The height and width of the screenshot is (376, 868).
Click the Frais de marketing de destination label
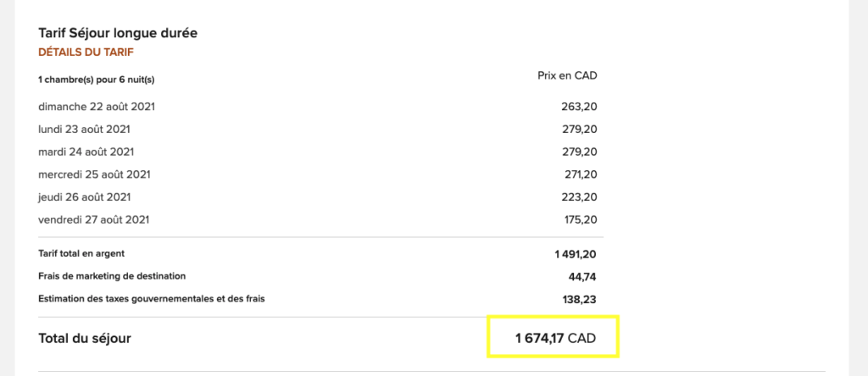[112, 276]
